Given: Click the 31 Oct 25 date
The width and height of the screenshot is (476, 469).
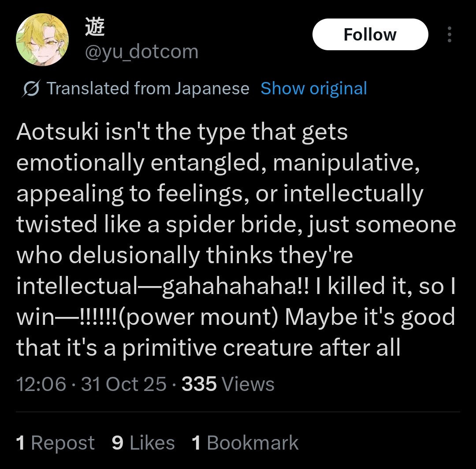Looking at the screenshot, I should pyautogui.click(x=124, y=384).
